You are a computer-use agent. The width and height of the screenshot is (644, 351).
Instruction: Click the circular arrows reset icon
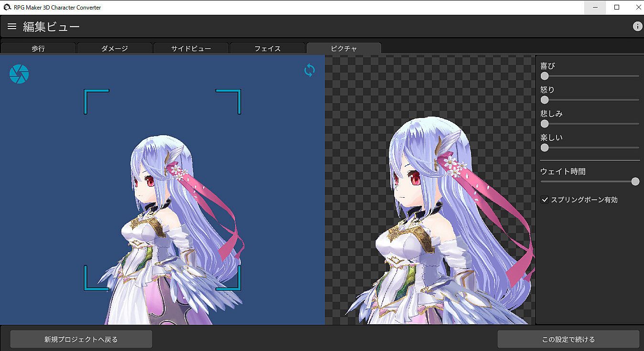pyautogui.click(x=310, y=71)
